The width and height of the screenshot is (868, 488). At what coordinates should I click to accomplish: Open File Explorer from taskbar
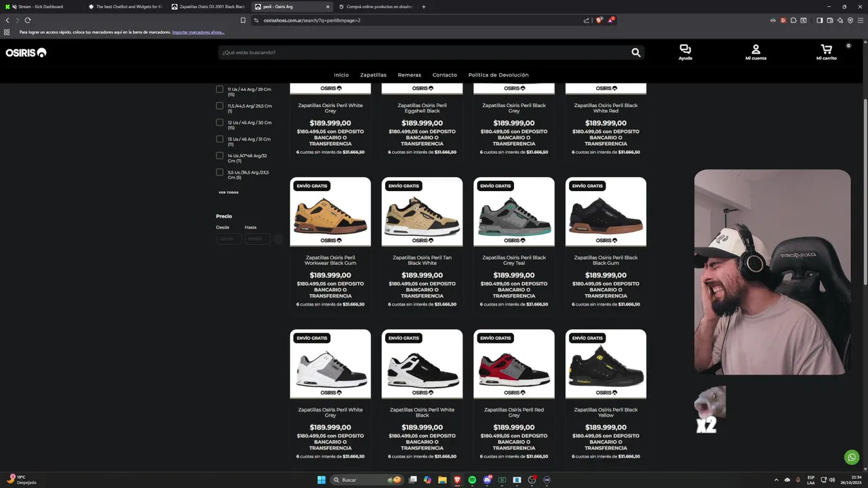click(442, 480)
